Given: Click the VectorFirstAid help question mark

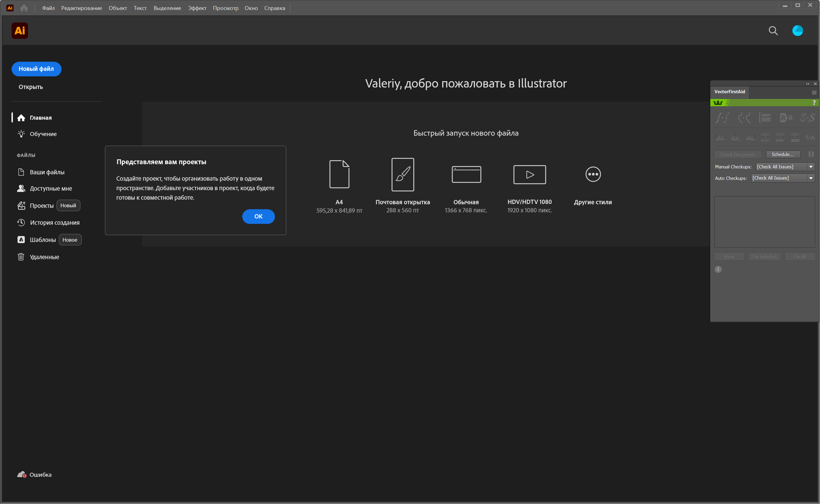Looking at the screenshot, I should coord(814,103).
